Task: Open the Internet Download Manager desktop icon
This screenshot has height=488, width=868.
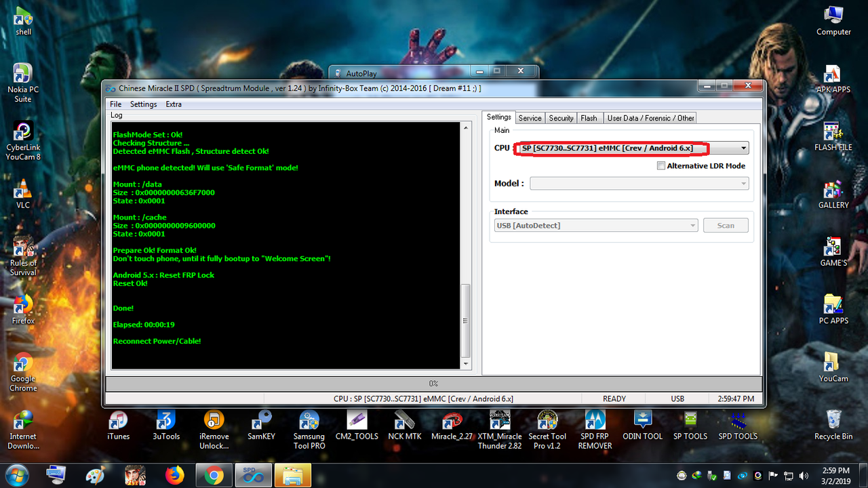Action: click(x=23, y=430)
